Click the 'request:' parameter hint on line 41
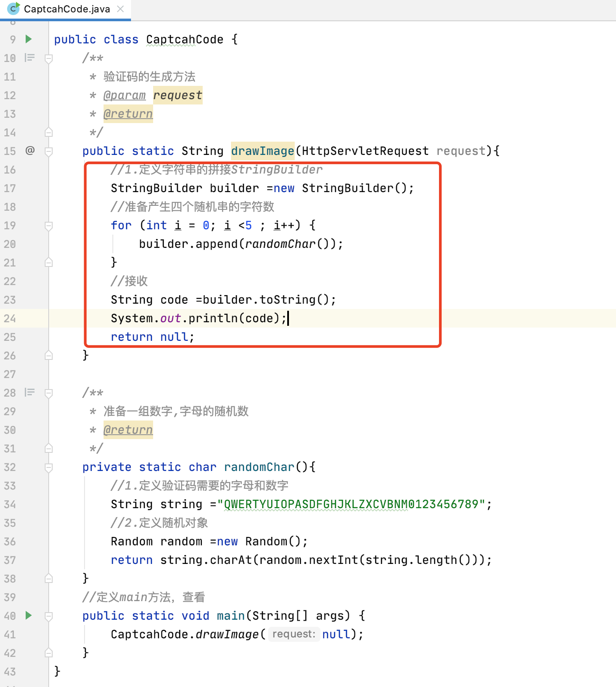The height and width of the screenshot is (687, 616). point(294,634)
